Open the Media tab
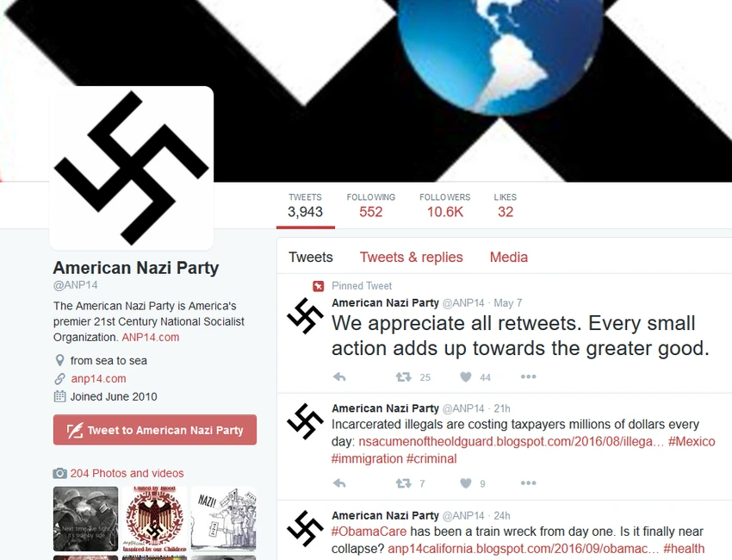Image resolution: width=732 pixels, height=560 pixels. tap(508, 257)
